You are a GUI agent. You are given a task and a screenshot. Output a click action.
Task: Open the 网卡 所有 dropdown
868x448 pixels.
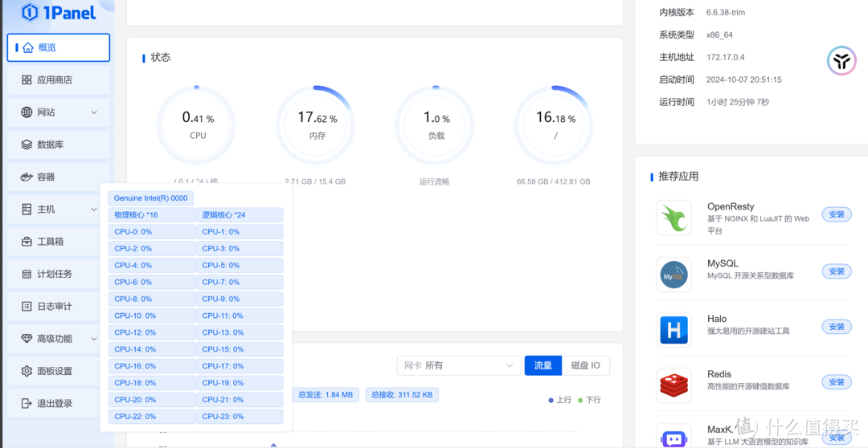pos(458,365)
